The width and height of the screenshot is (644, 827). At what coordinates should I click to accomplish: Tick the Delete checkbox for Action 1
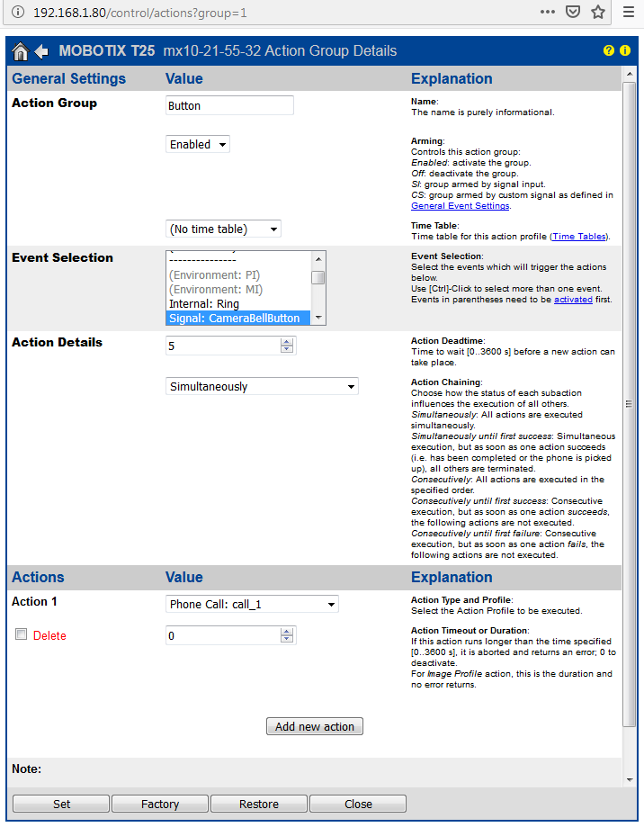click(x=21, y=634)
